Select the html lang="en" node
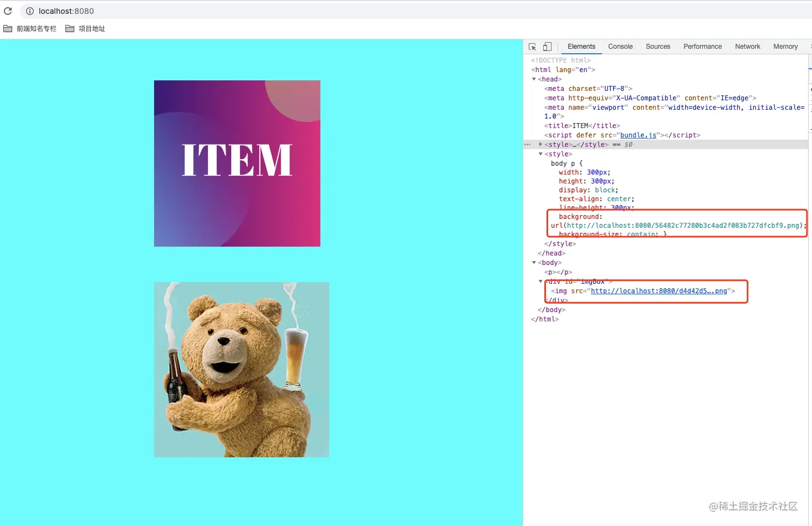 tap(563, 70)
